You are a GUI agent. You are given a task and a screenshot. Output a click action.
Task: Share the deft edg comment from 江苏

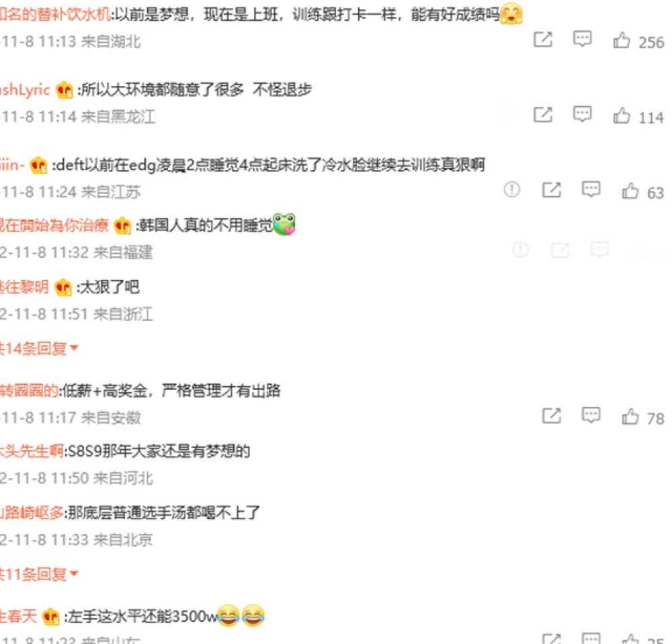point(552,190)
